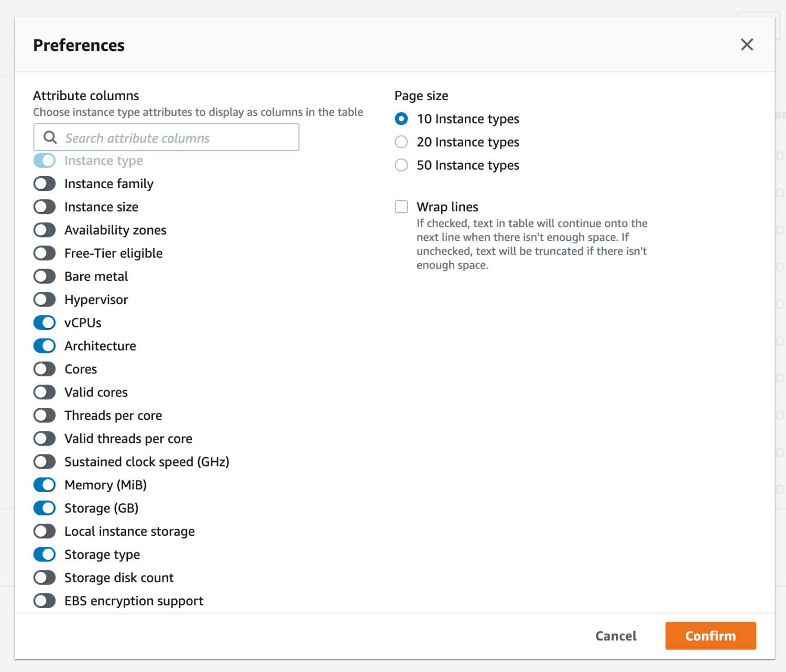Click the search magnifier icon
This screenshot has width=786, height=672.
click(x=50, y=138)
